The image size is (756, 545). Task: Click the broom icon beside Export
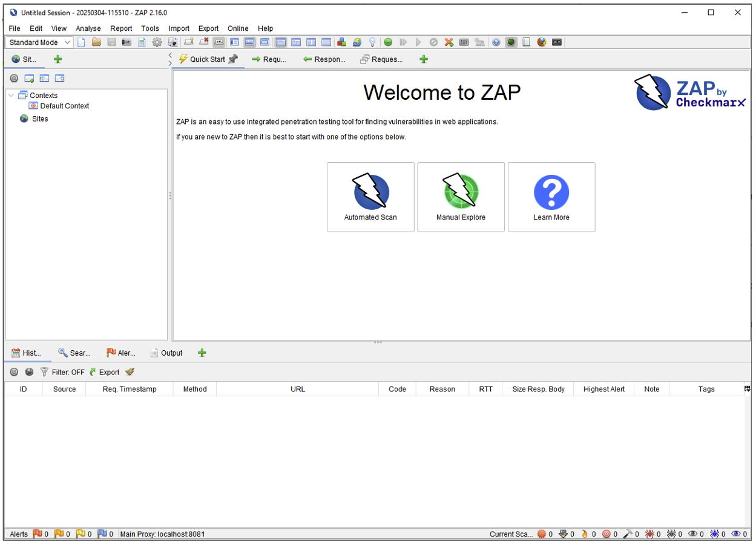130,372
